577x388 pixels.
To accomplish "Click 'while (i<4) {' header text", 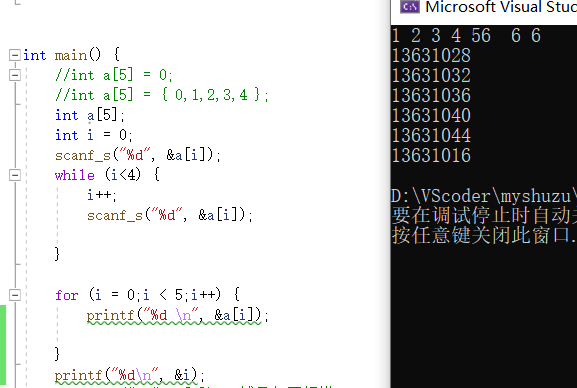I will point(107,175).
